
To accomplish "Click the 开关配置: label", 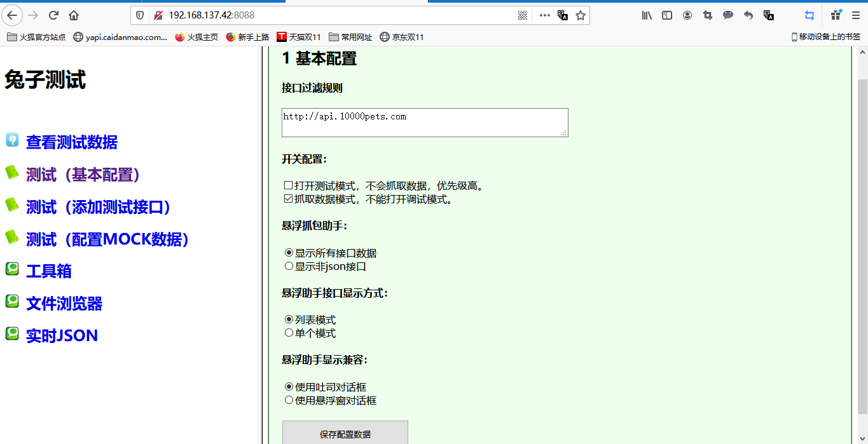I will tap(305, 159).
